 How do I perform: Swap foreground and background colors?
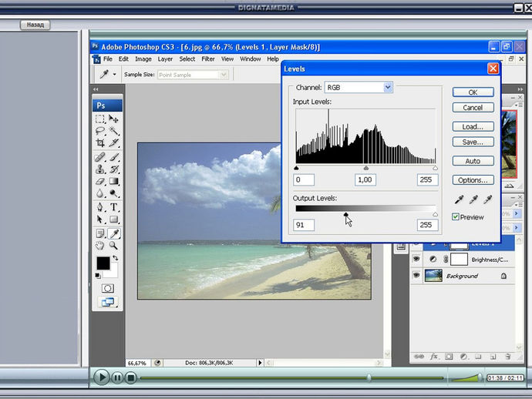[116, 258]
